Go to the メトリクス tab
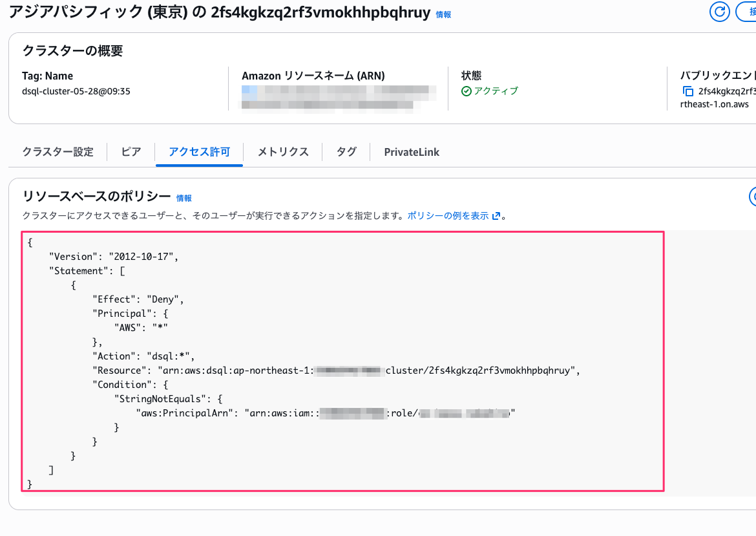Image resolution: width=756 pixels, height=536 pixels. click(283, 152)
